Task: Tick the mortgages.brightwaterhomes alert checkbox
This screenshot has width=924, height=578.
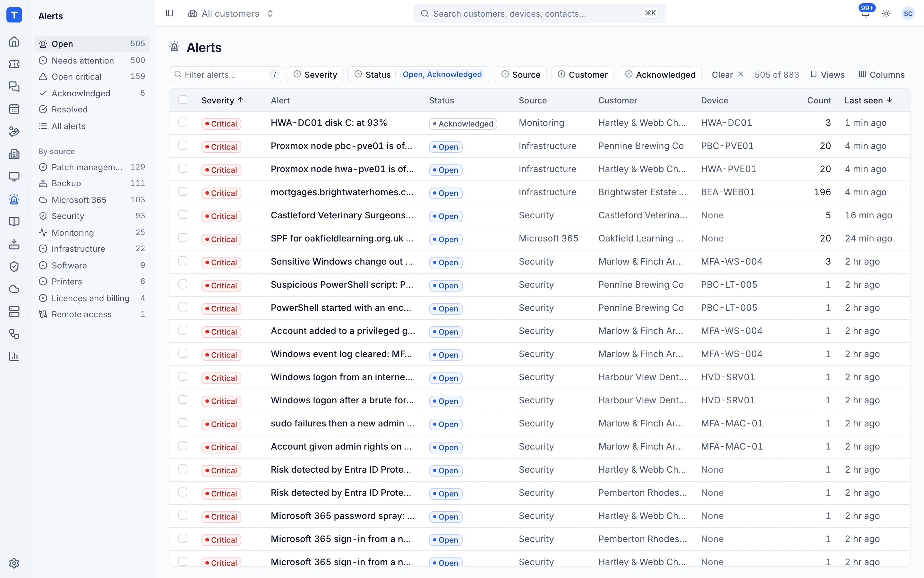Action: [183, 192]
